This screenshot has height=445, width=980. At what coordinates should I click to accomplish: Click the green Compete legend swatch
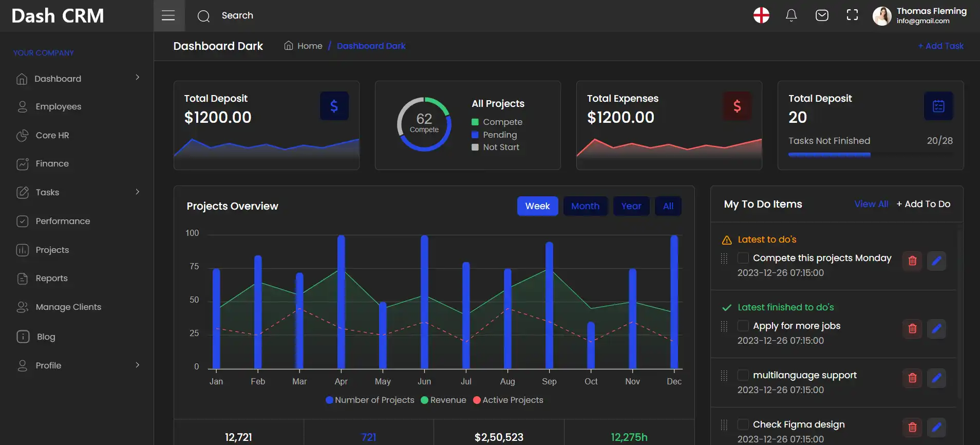coord(475,122)
